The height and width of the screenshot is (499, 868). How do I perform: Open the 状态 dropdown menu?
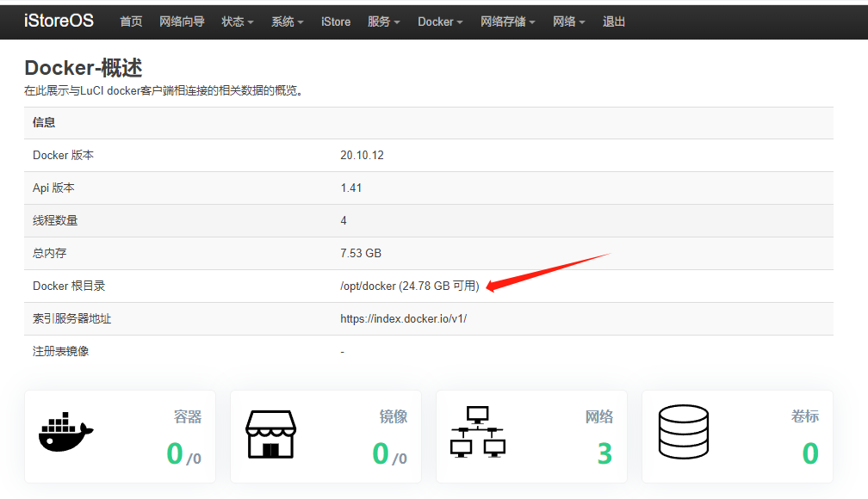237,22
